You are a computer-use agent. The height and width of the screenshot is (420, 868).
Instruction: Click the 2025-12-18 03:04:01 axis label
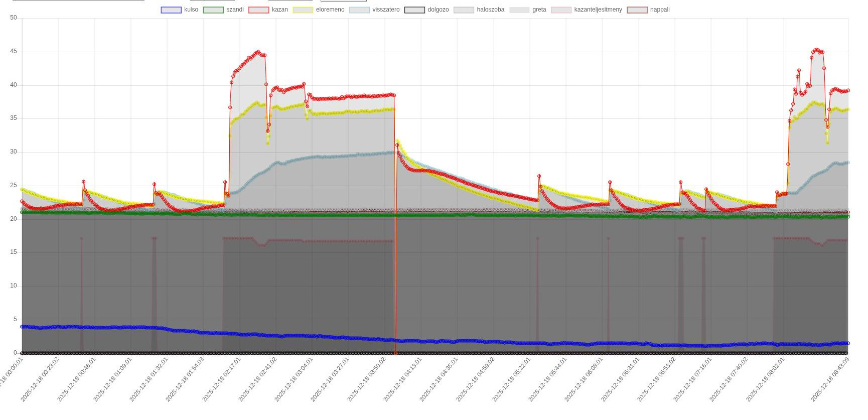294,379
